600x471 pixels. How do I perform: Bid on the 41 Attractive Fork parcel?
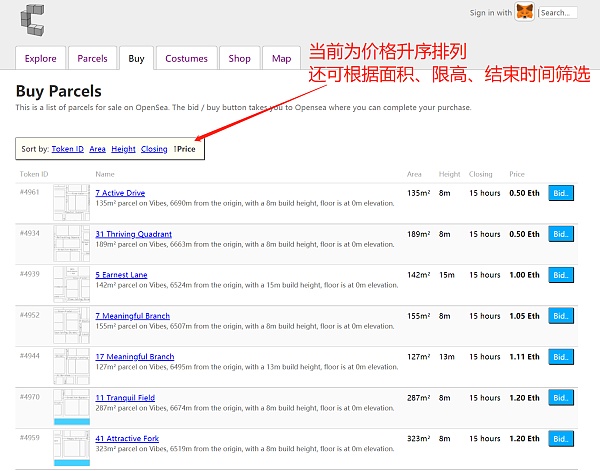pos(561,438)
